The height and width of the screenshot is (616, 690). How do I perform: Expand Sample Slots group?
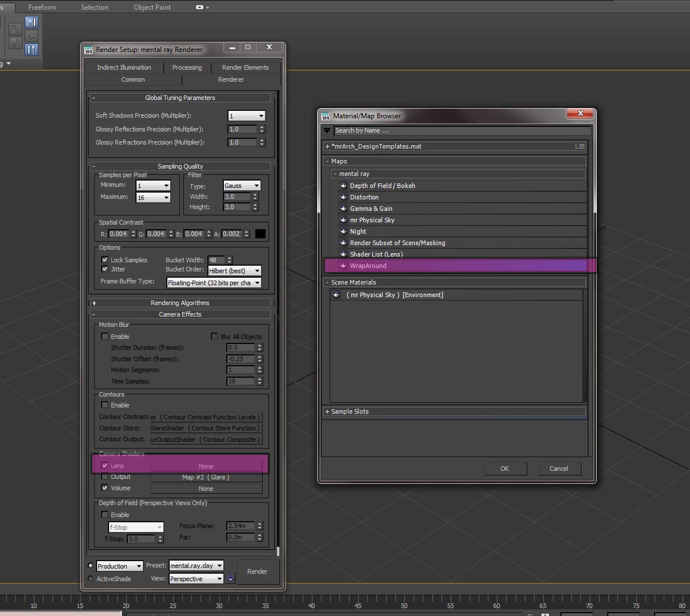coord(455,411)
